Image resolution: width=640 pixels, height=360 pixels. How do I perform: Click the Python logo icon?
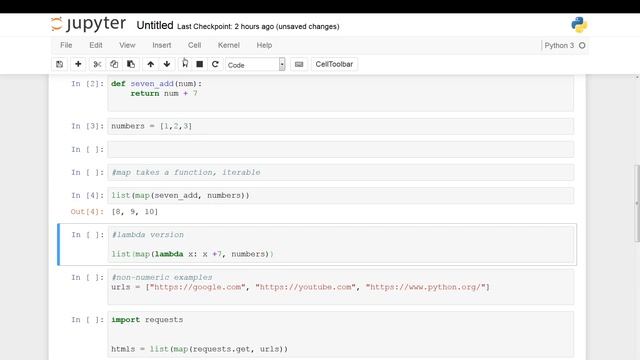tap(579, 24)
